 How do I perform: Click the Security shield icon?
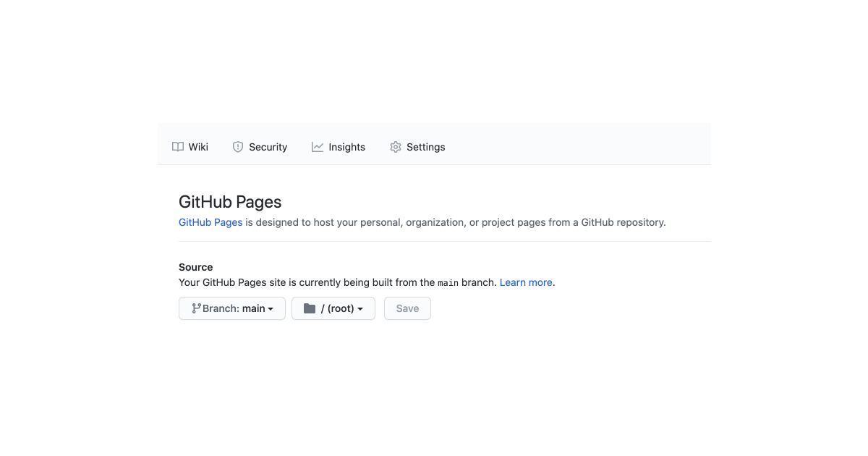[x=238, y=147]
